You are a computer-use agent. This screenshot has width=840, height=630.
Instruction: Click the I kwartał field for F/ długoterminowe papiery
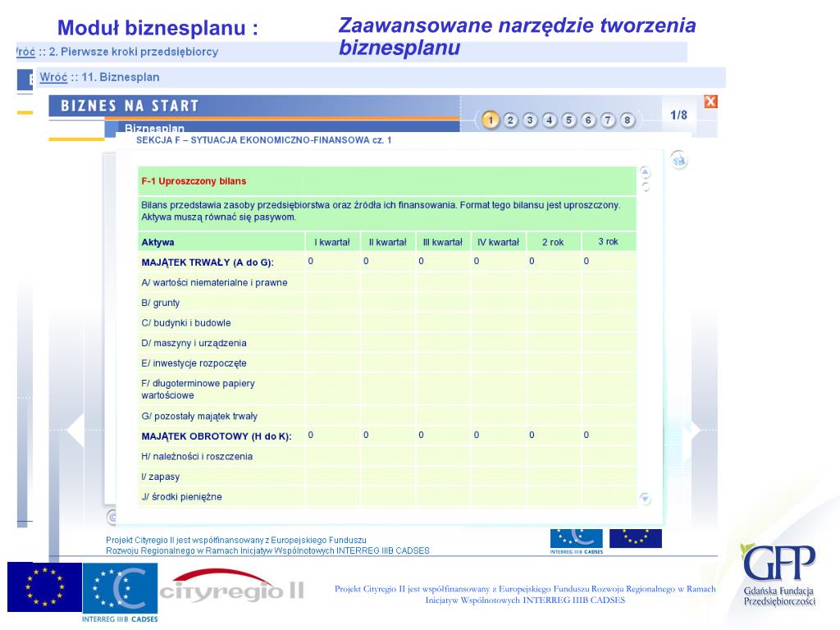click(x=332, y=390)
